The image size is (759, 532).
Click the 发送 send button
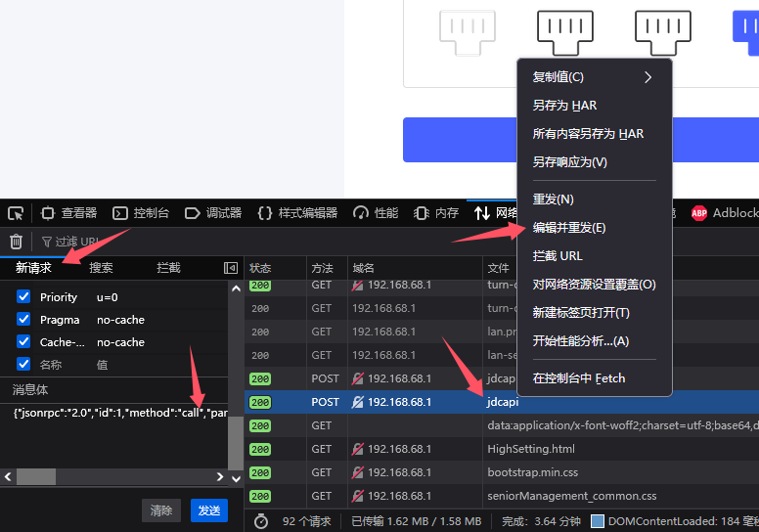[209, 510]
